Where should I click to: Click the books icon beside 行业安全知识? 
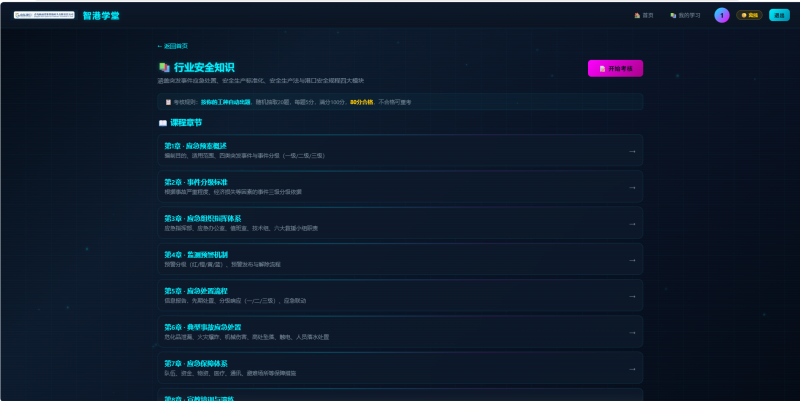click(x=164, y=67)
